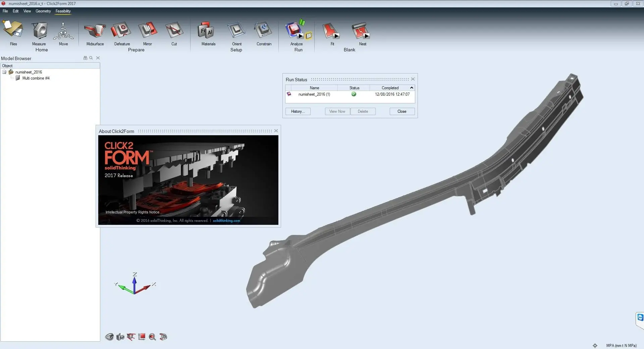
Task: Click the Object column header
Action: (x=50, y=66)
